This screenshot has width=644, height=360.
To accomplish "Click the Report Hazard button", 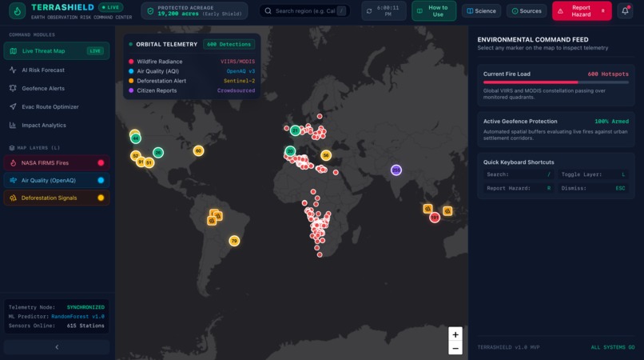I will pyautogui.click(x=582, y=11).
